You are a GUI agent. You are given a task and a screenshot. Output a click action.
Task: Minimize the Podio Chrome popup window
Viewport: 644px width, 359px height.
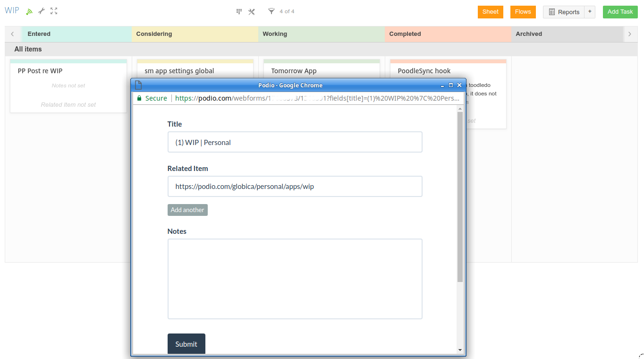tap(442, 85)
